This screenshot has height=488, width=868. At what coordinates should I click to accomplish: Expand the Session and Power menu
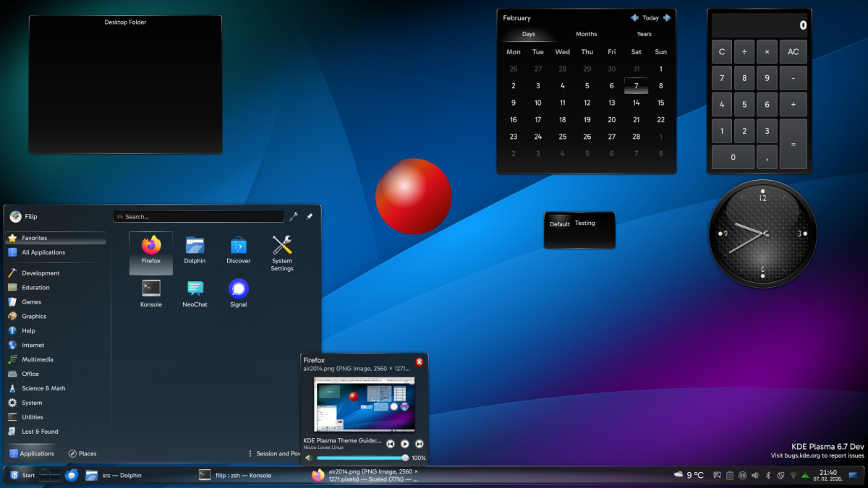[x=275, y=453]
